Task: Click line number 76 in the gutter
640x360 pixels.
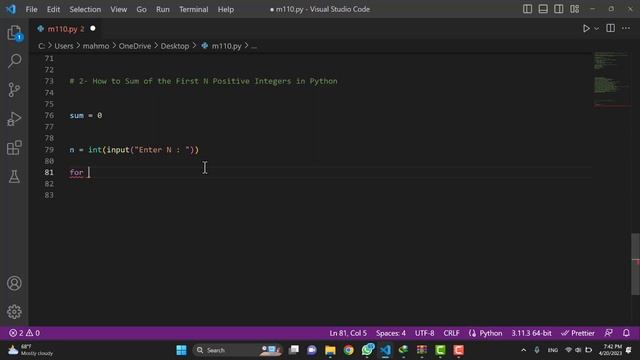Action: [x=49, y=116]
